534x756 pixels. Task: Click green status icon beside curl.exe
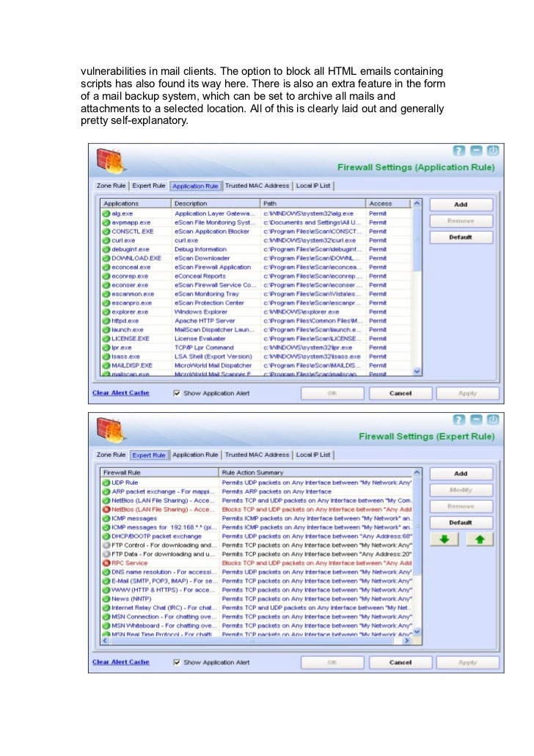(x=106, y=240)
